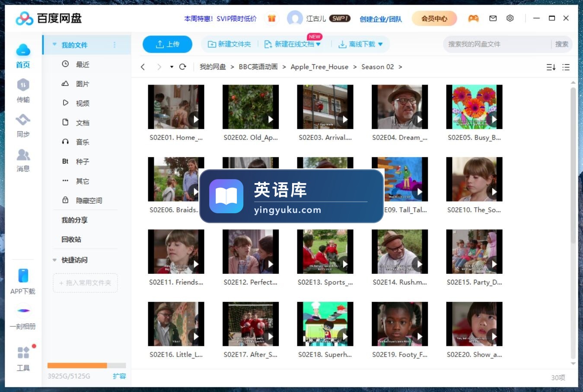Screen dimensions: 583x392
Task: Open more options dots beside 我的文件
Action: point(115,45)
